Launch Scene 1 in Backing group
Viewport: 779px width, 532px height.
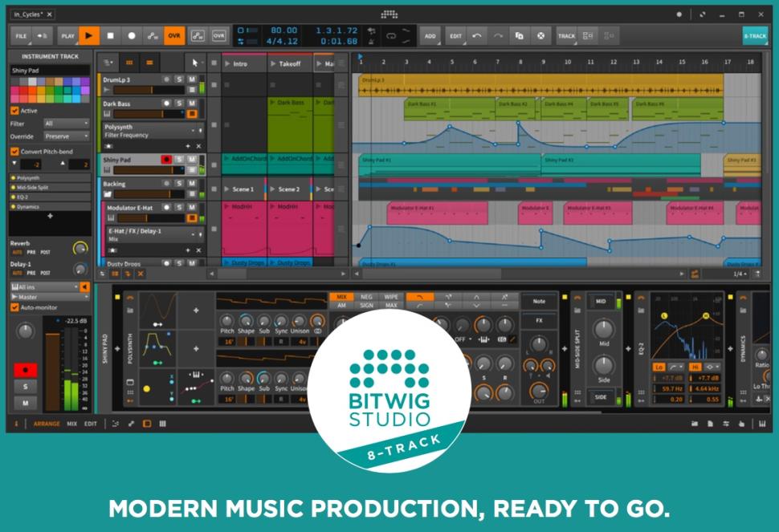click(x=227, y=189)
